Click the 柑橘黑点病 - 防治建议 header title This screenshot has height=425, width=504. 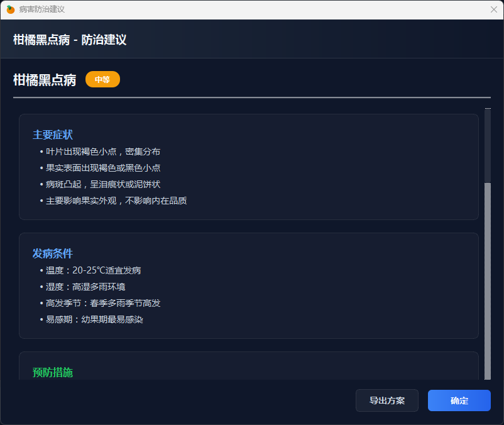[x=70, y=40]
